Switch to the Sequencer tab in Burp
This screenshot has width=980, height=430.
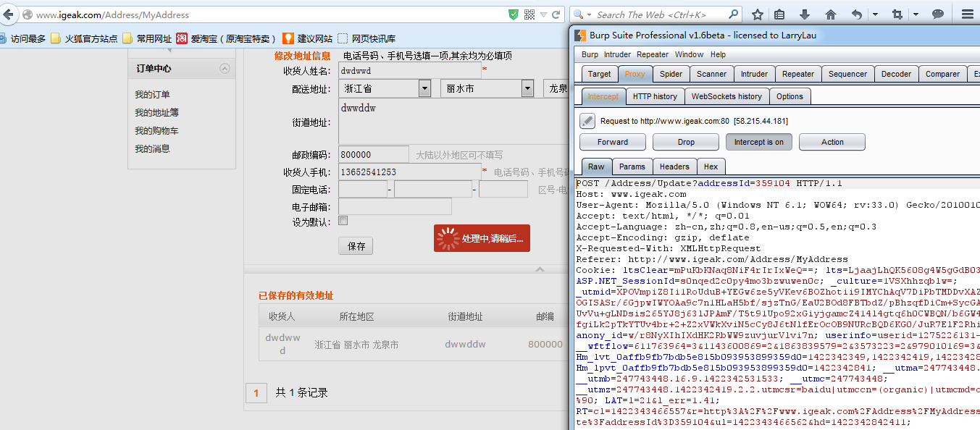[847, 74]
